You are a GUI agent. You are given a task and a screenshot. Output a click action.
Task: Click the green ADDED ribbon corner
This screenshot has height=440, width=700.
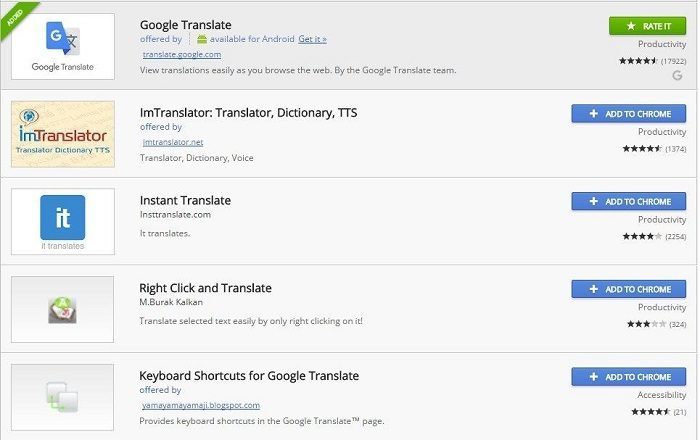click(x=16, y=18)
